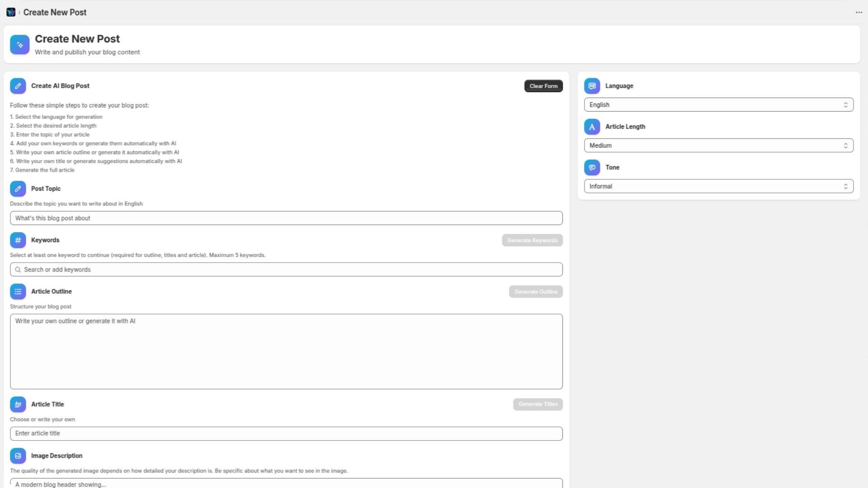Click the article outline text area

point(286,351)
